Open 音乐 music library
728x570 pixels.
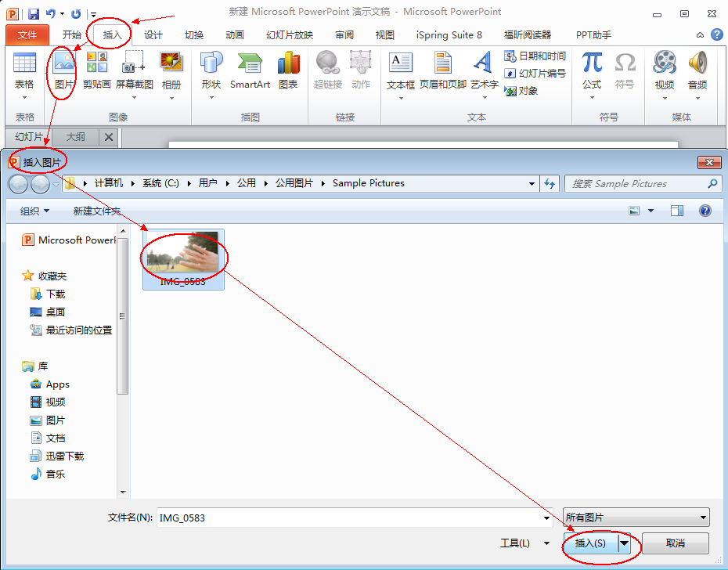[48, 474]
